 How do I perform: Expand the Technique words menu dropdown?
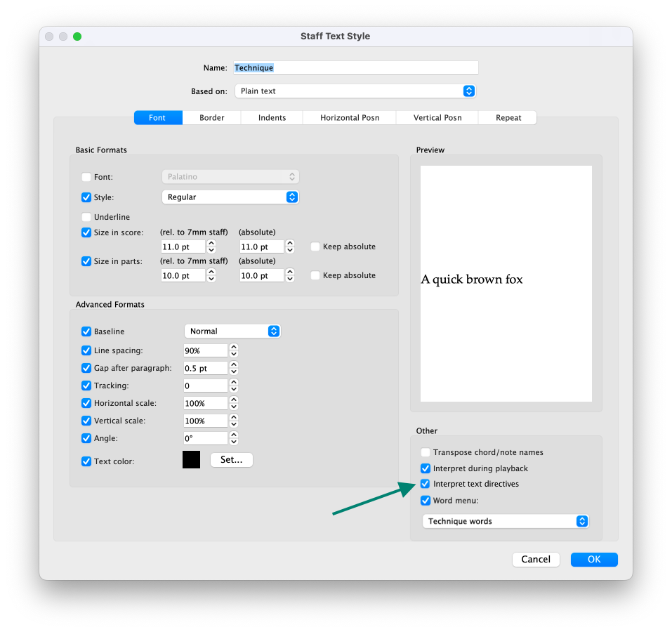click(x=506, y=521)
